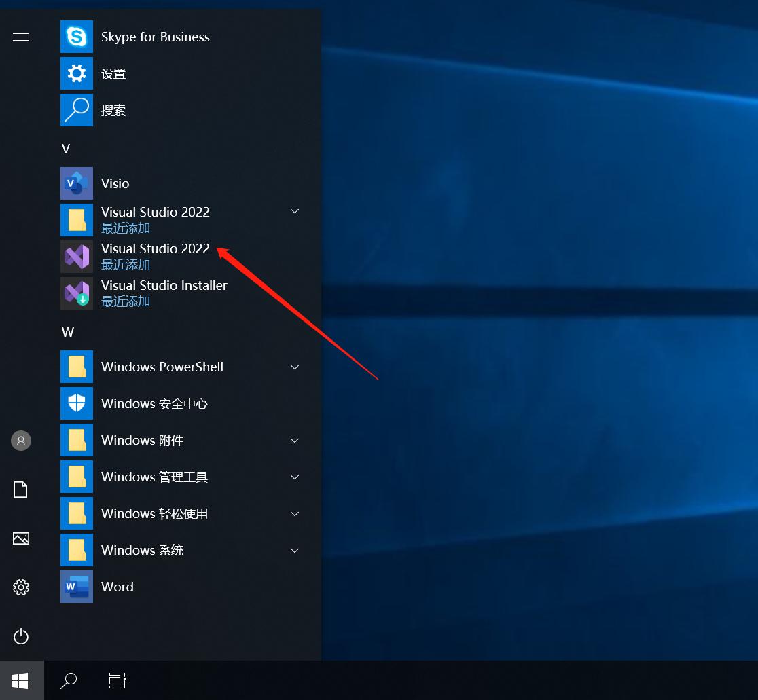The height and width of the screenshot is (700, 758).
Task: Expand the Windows PowerShell folder
Action: coord(295,367)
